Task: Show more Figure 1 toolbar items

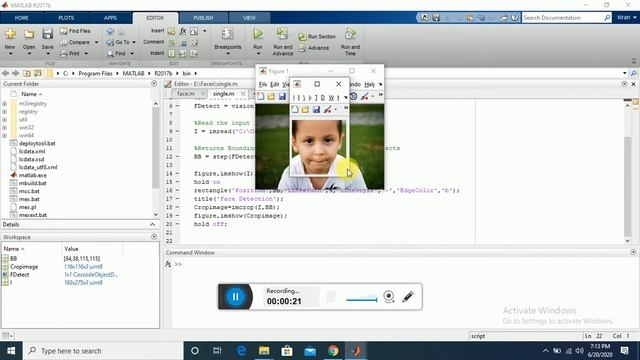Action: click(x=380, y=95)
